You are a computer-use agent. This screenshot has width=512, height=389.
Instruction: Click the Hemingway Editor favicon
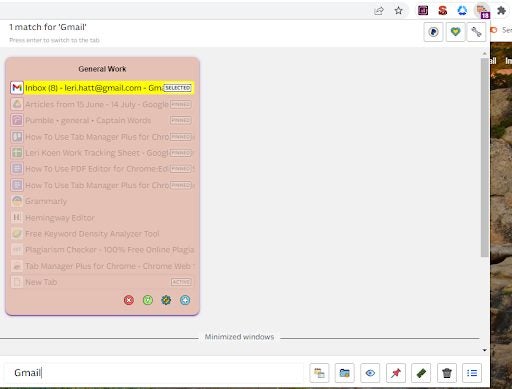coord(17,218)
